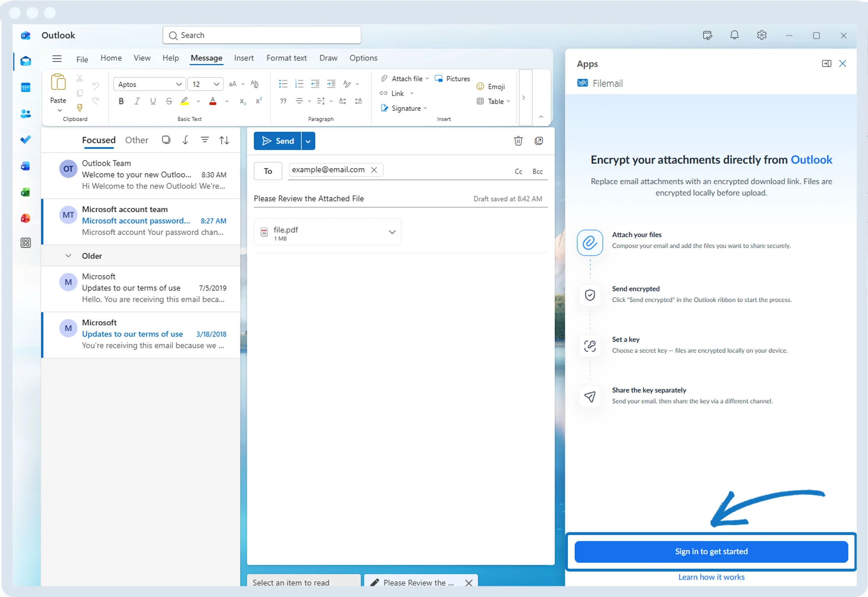Switch to the Options ribbon tab
The width and height of the screenshot is (868, 597).
(x=363, y=58)
